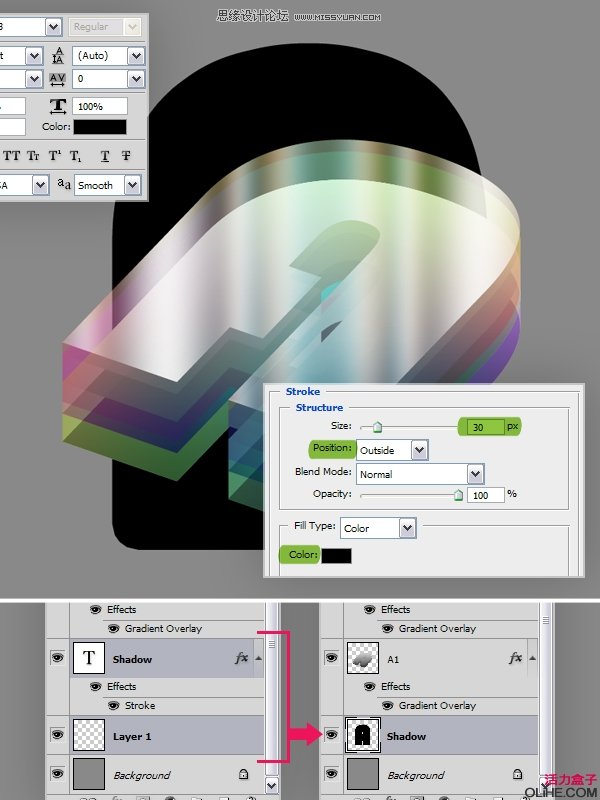Collapse effects of A1 layer
Screen dimensions: 600x800
(532, 658)
